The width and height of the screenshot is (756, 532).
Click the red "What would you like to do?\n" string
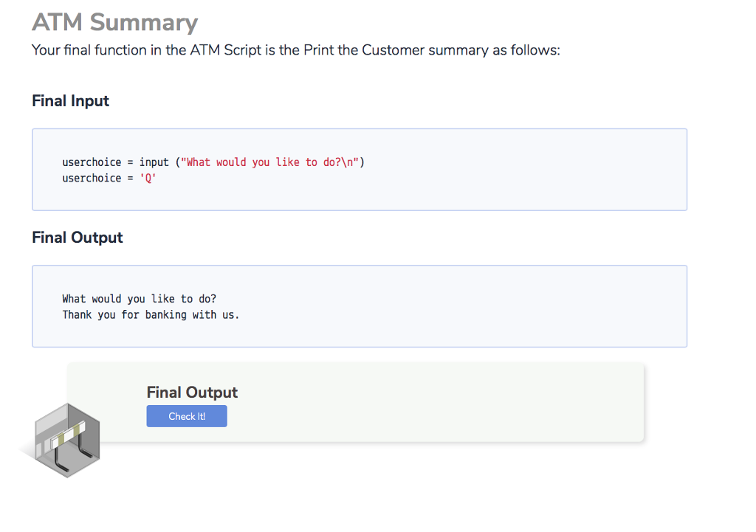click(269, 162)
